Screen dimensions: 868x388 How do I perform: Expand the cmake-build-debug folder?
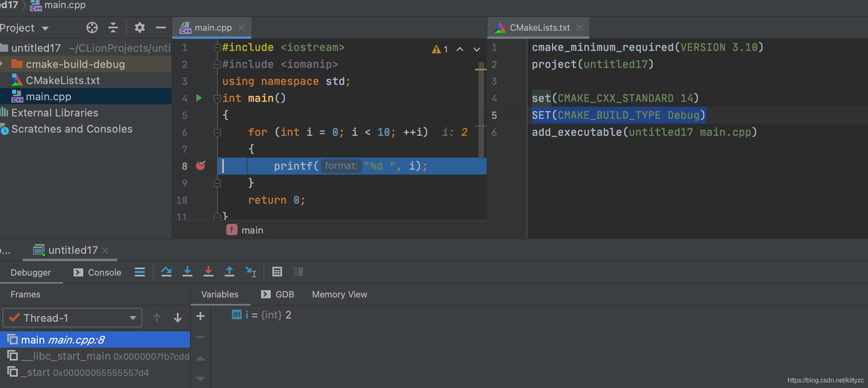[x=2, y=64]
